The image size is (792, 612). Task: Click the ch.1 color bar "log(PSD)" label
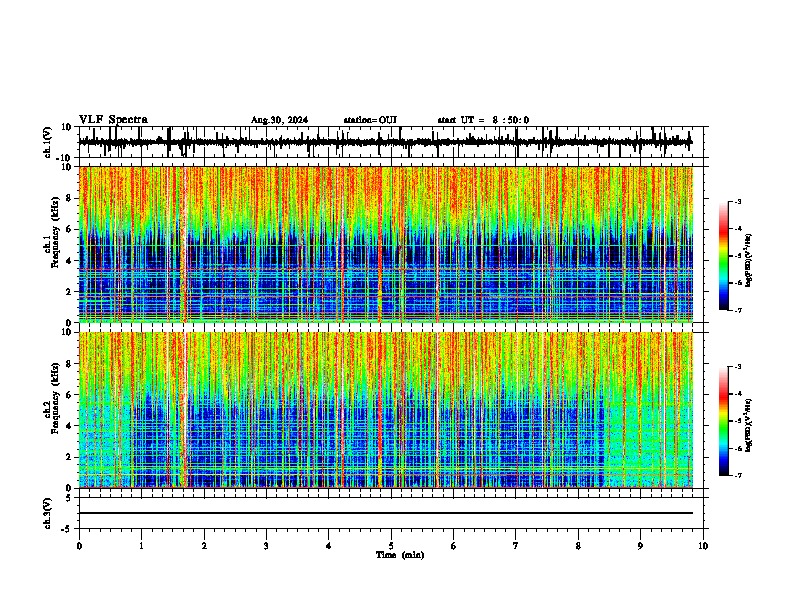pyautogui.click(x=748, y=261)
